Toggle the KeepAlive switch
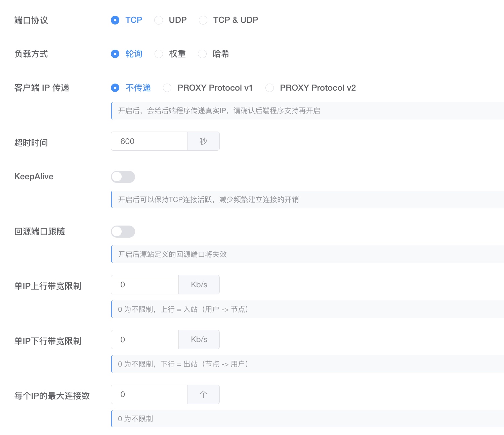The width and height of the screenshot is (504, 435). 123,177
